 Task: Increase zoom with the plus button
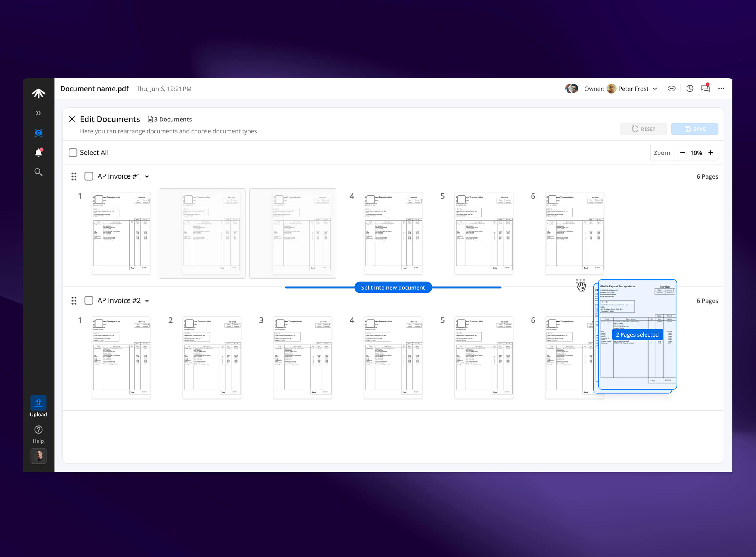coord(711,153)
